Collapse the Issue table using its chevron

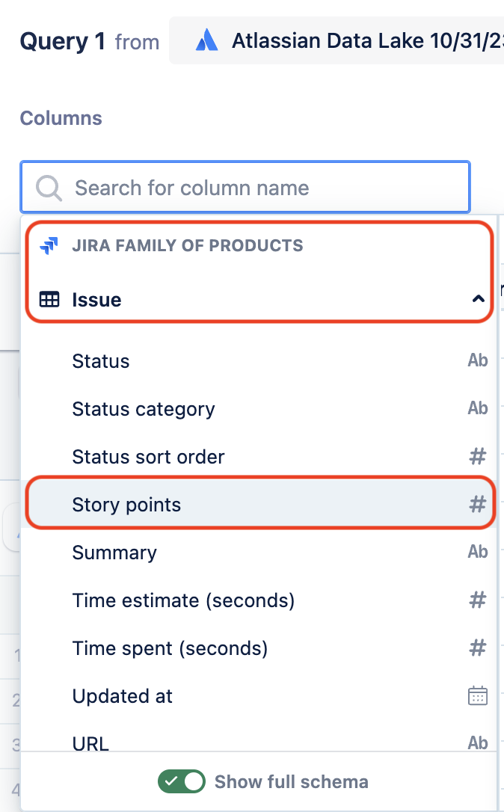coord(477,299)
